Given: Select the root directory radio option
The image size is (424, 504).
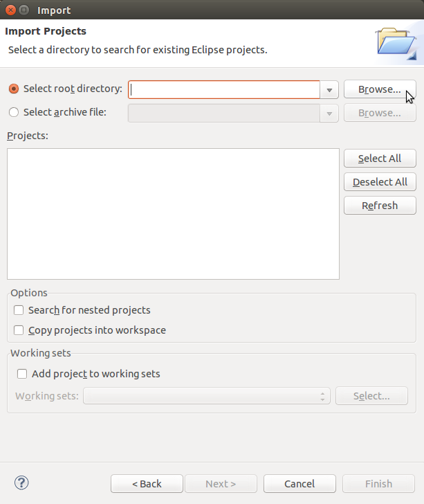Looking at the screenshot, I should 14,89.
